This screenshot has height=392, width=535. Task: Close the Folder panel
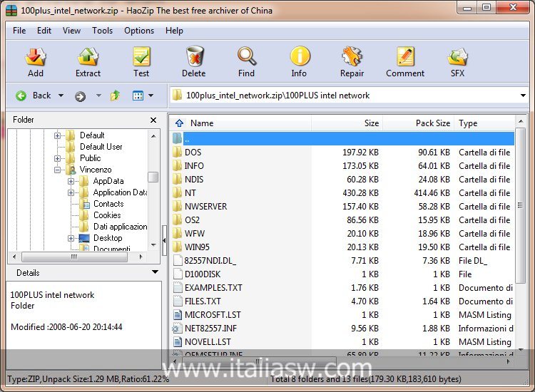pyautogui.click(x=153, y=120)
